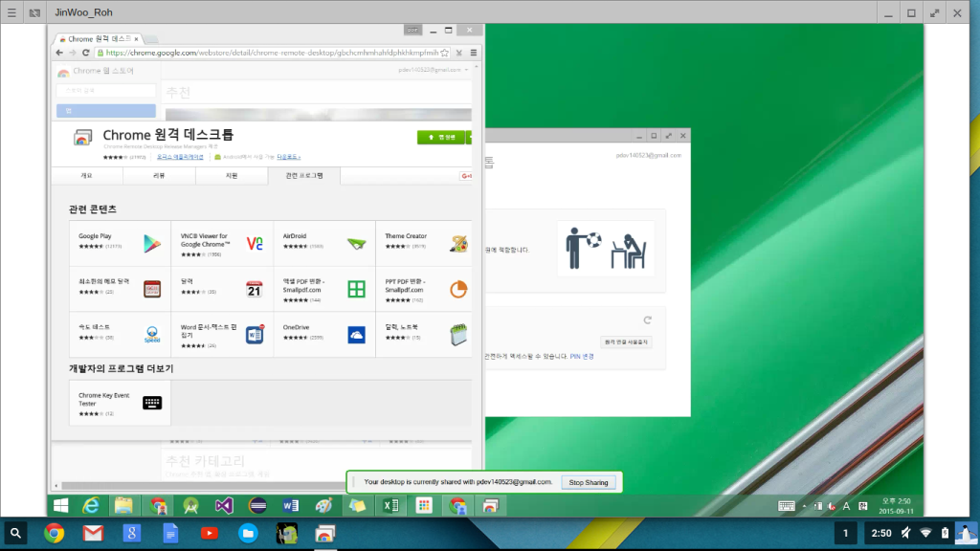Open the Chrome App Launcher grid on Windows taskbar

[424, 505]
